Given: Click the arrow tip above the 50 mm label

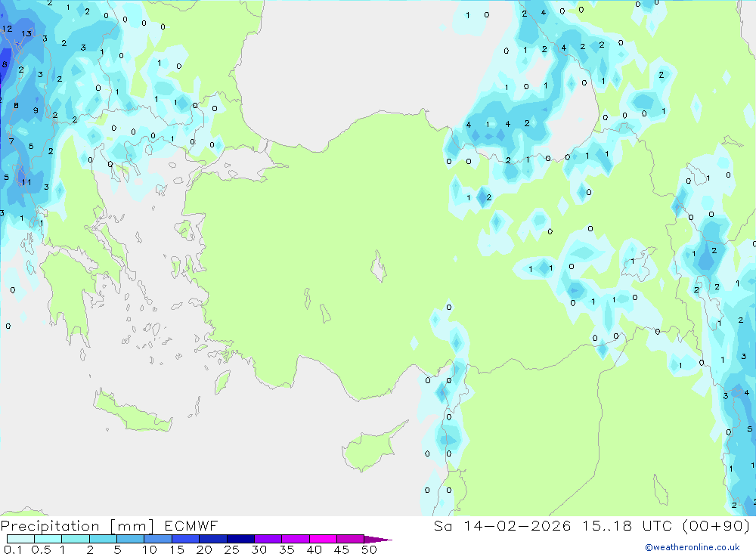Looking at the screenshot, I should 379,540.
